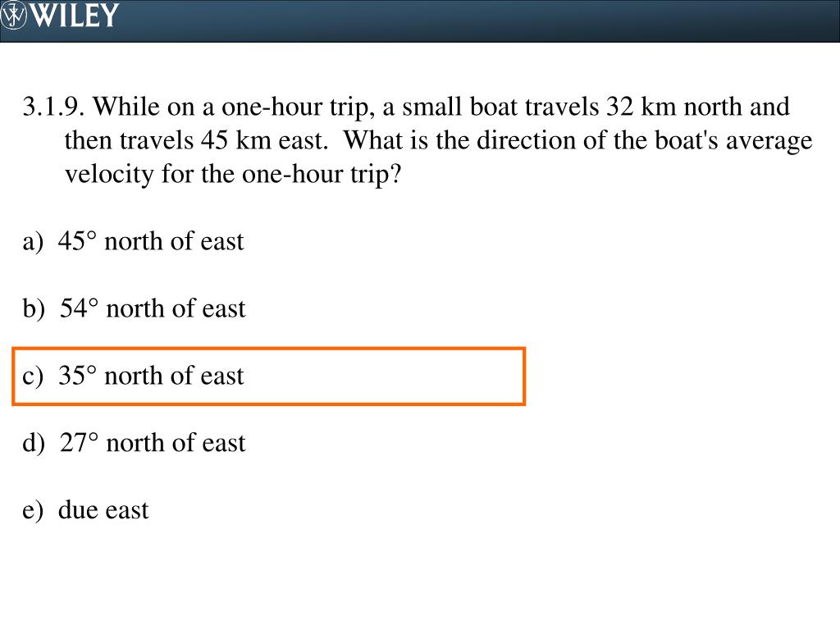The height and width of the screenshot is (630, 840).
Task: Click the Wiley emblem logo icon
Action: (13, 15)
